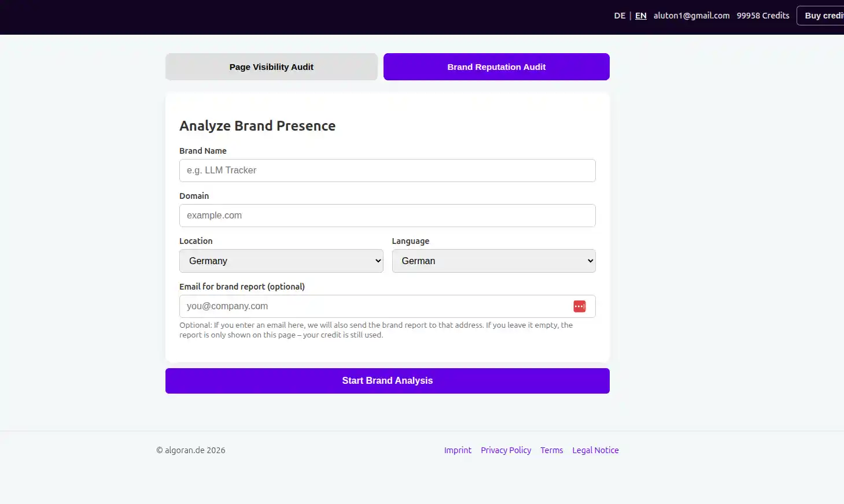
Task: Switch site language to DE
Action: click(x=620, y=16)
